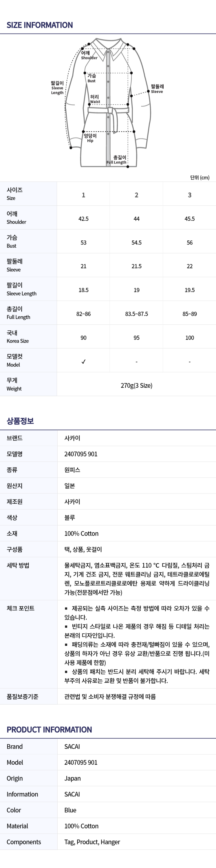Select the size 3 column header
The image size is (216, 868).
coord(189,195)
